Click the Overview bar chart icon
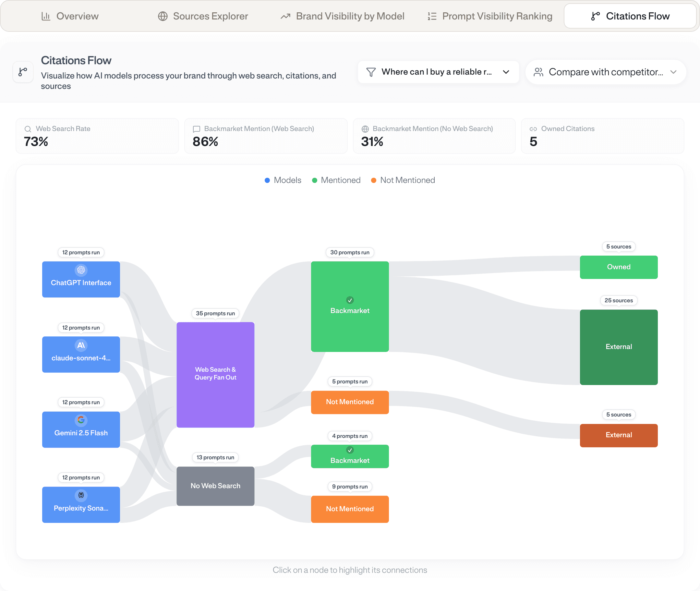 pos(46,16)
